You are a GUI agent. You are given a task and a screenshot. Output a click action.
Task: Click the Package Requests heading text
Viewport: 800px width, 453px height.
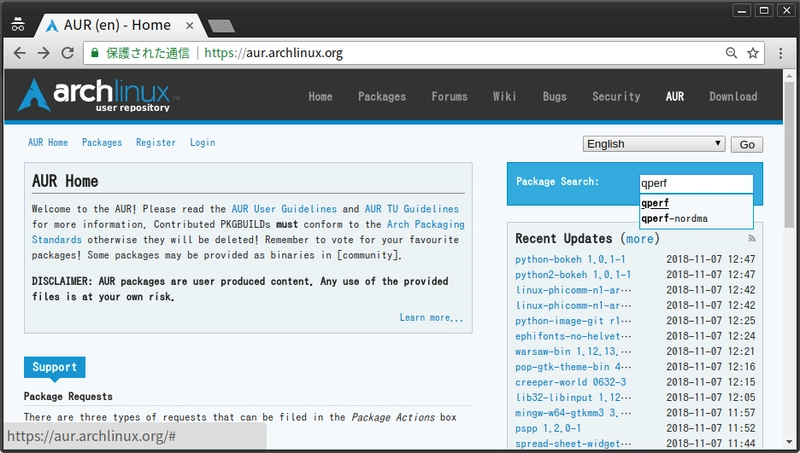point(68,396)
